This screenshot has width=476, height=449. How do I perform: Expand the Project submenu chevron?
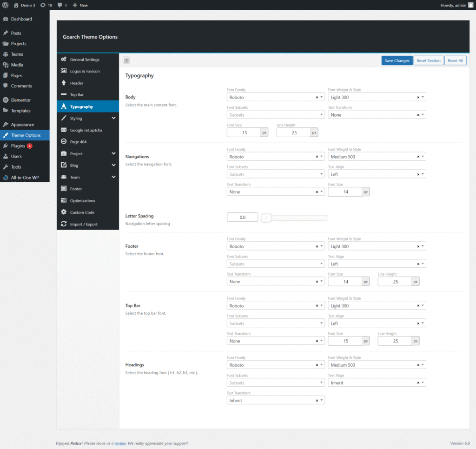[113, 153]
